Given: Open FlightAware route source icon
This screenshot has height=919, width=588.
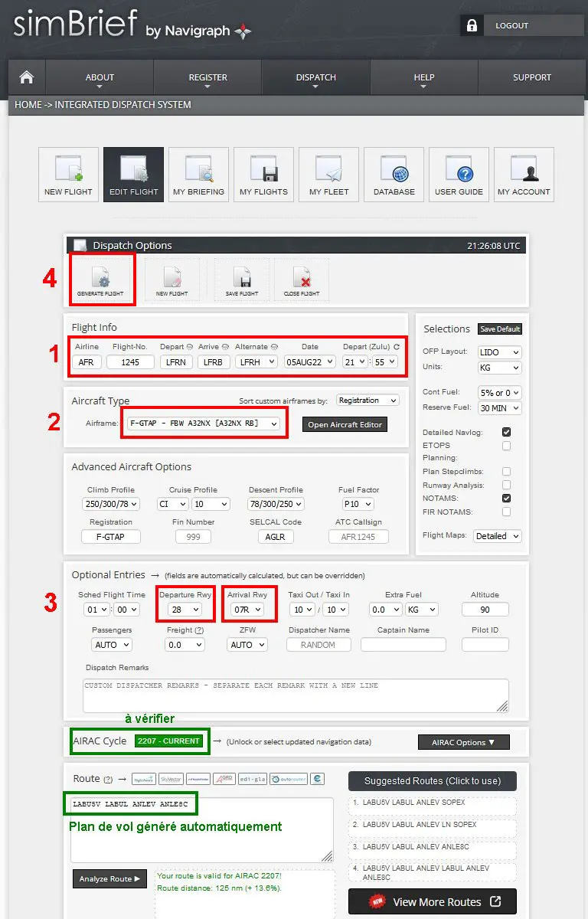Looking at the screenshot, I should point(143,779).
